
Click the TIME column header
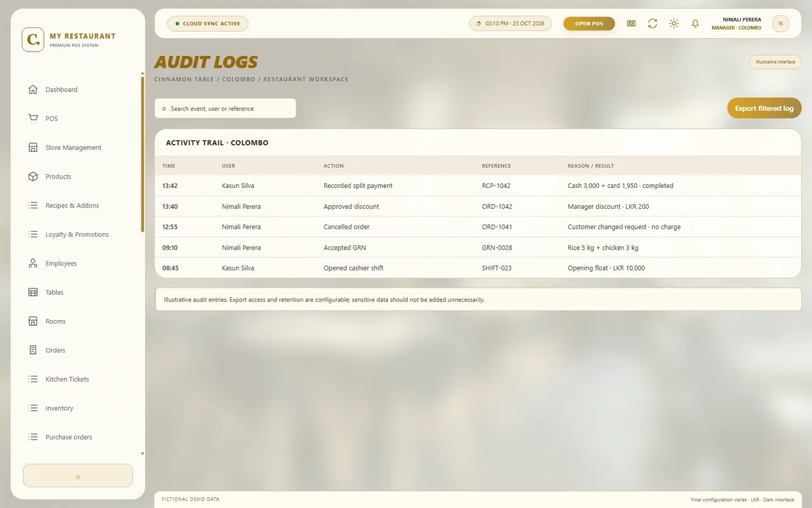[169, 166]
